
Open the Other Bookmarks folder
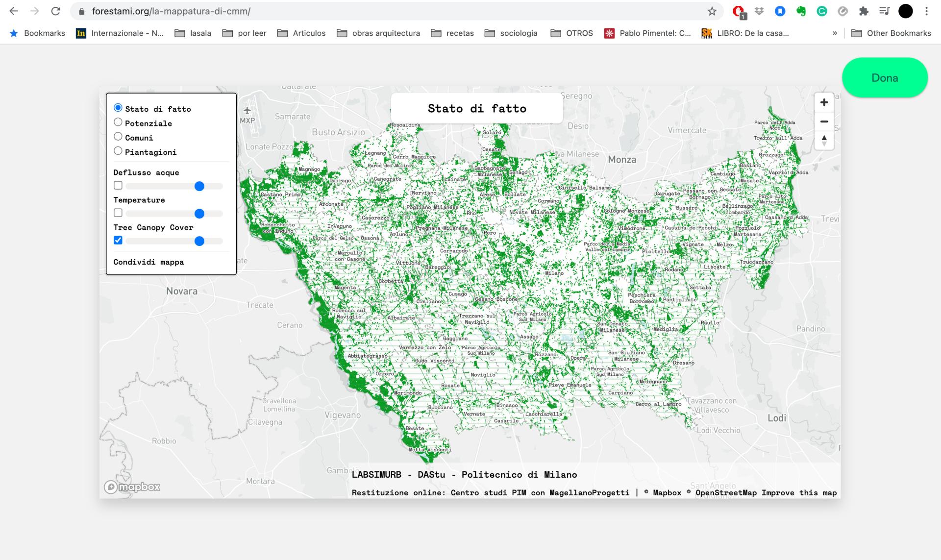click(891, 33)
